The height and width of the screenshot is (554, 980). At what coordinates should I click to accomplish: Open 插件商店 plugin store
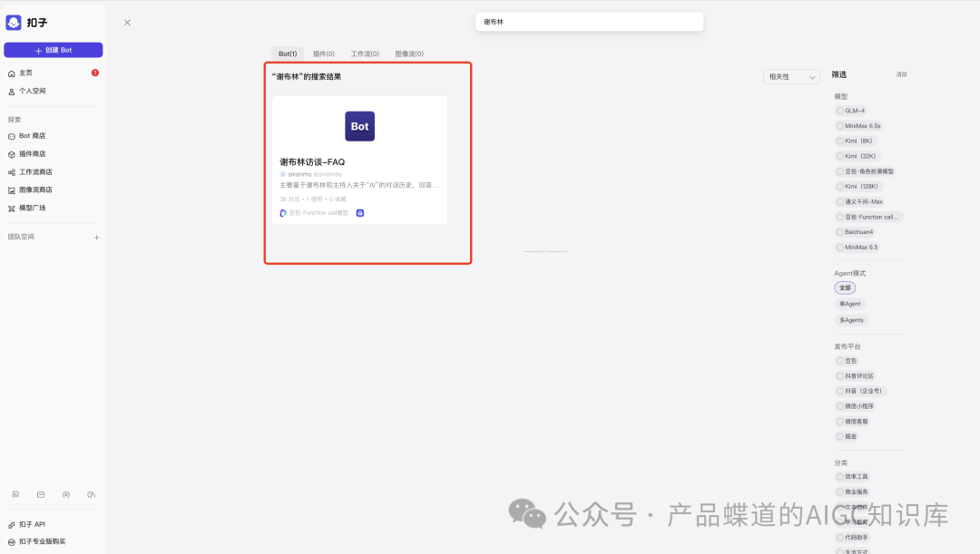pyautogui.click(x=27, y=153)
